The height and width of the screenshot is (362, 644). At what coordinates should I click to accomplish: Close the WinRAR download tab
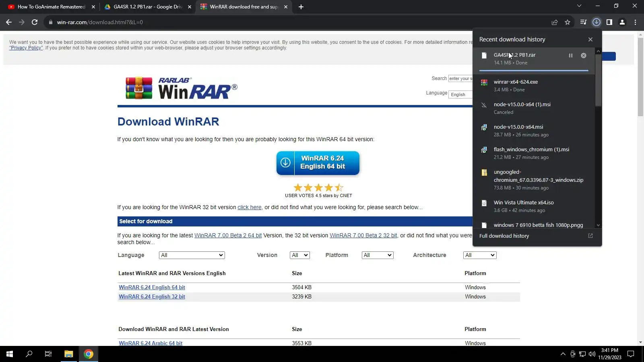tap(286, 7)
